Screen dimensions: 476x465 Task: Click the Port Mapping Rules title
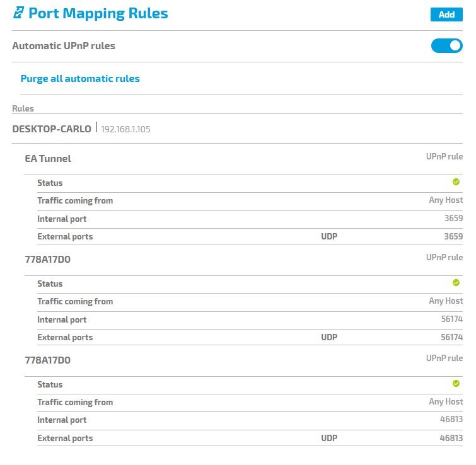click(x=98, y=13)
